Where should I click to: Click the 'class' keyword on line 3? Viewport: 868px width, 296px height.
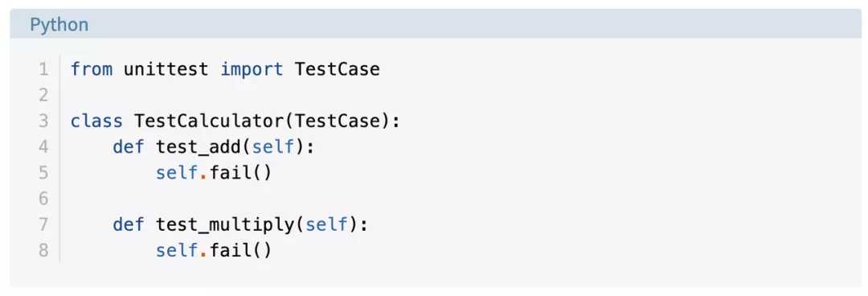[97, 121]
